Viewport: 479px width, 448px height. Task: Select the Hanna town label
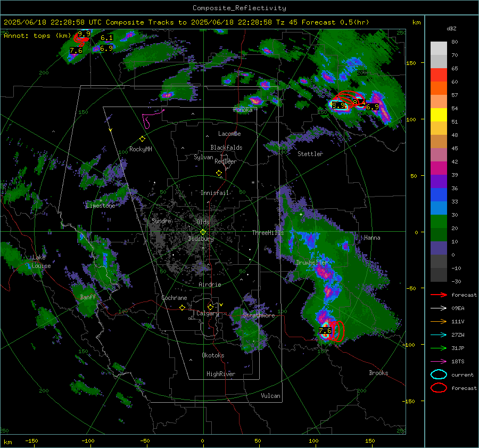(x=372, y=238)
